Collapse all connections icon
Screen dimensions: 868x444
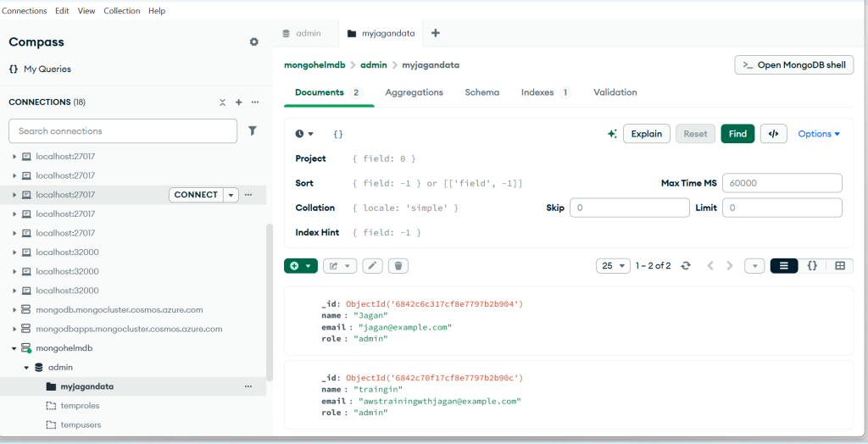pyautogui.click(x=223, y=103)
